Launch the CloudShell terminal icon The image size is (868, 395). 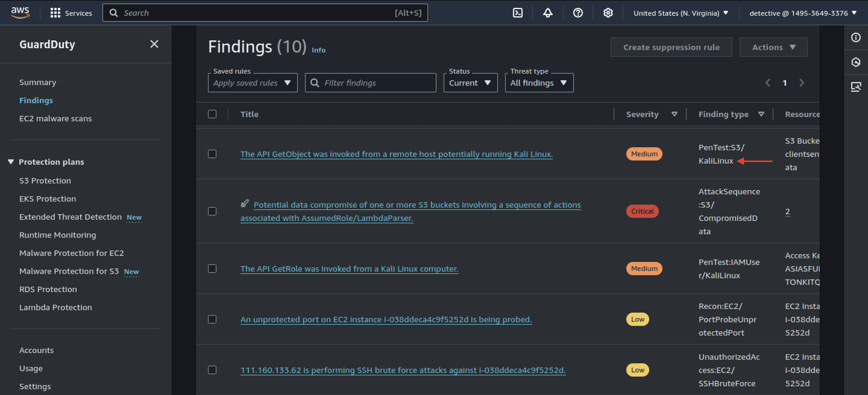tap(517, 13)
